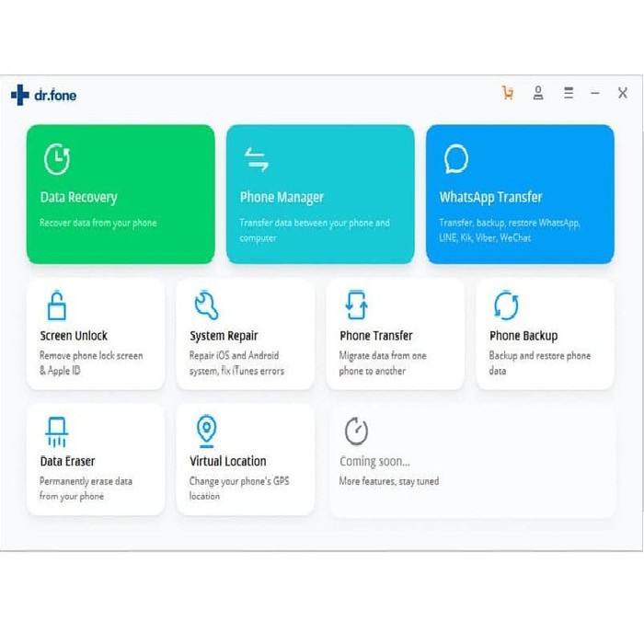
Task: Click the Data Recovery clock icon
Action: pos(57,159)
